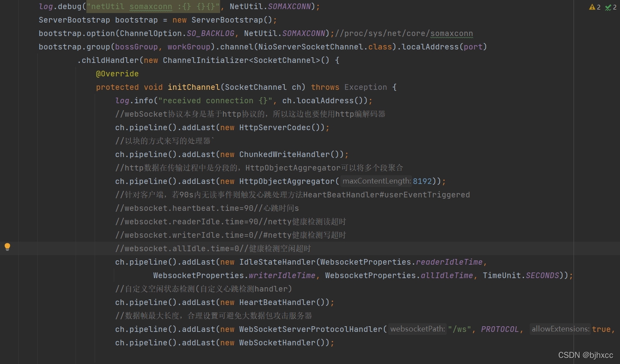Click the yellow intention lightbulb icon

pos(7,247)
